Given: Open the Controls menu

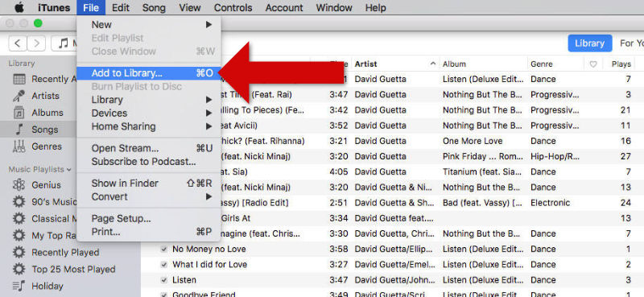Looking at the screenshot, I should pos(233,8).
